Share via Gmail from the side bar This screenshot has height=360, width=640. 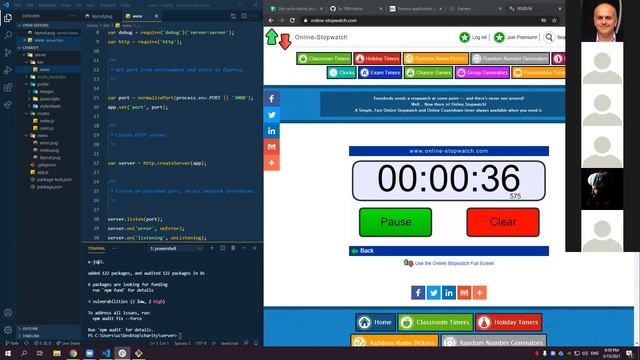point(272,147)
